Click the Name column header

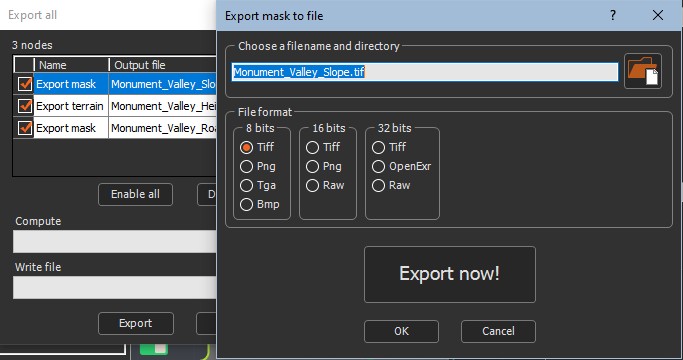pos(71,65)
